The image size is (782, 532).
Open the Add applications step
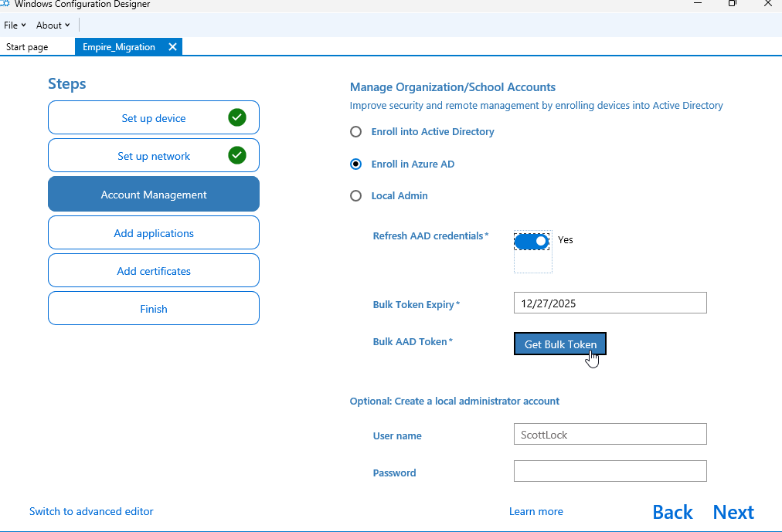(x=153, y=232)
